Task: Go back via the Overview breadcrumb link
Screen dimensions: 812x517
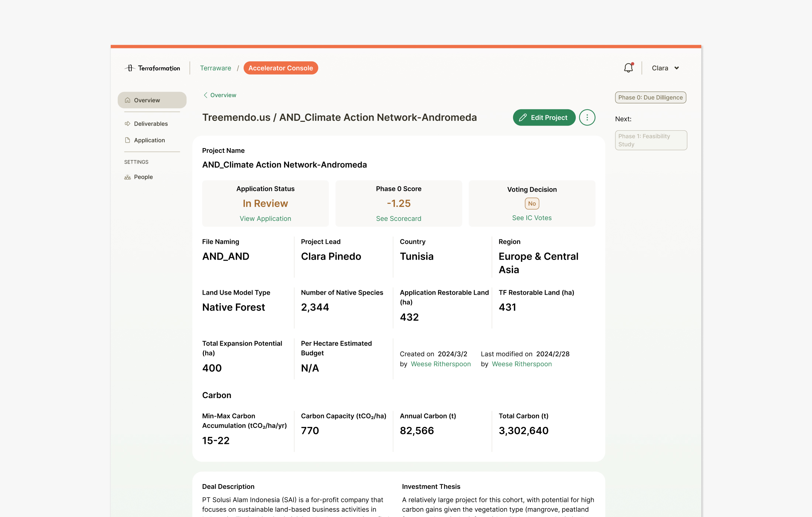Action: click(x=223, y=95)
